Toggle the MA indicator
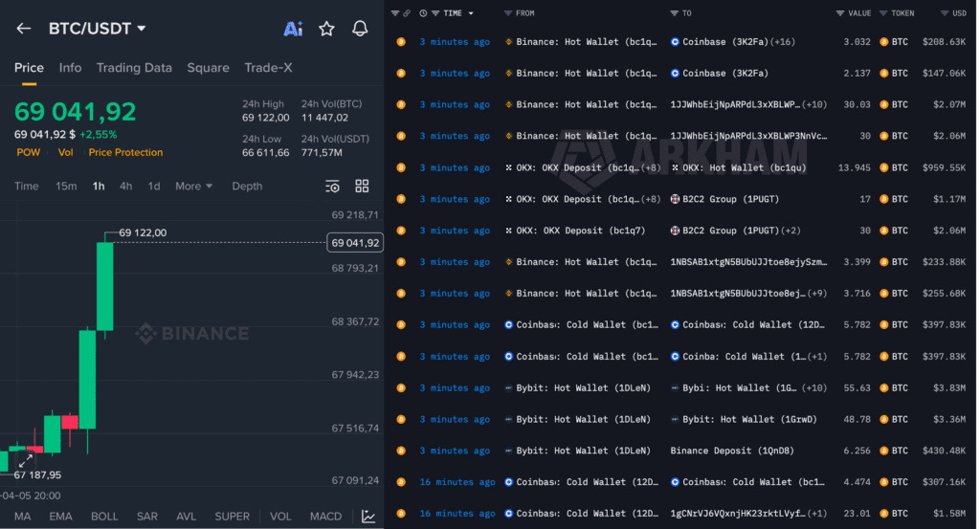980x529 pixels. click(x=23, y=517)
